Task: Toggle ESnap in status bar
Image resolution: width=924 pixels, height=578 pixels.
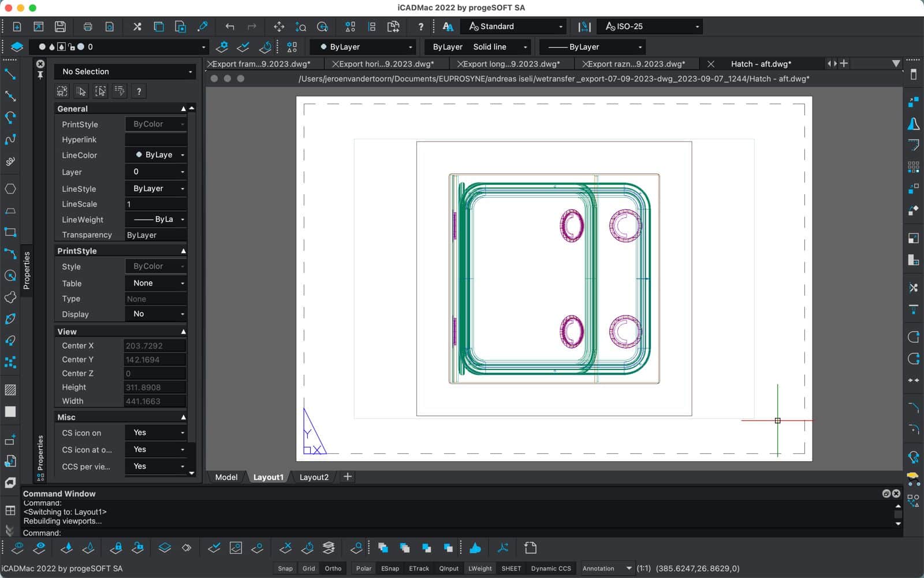Action: (390, 568)
